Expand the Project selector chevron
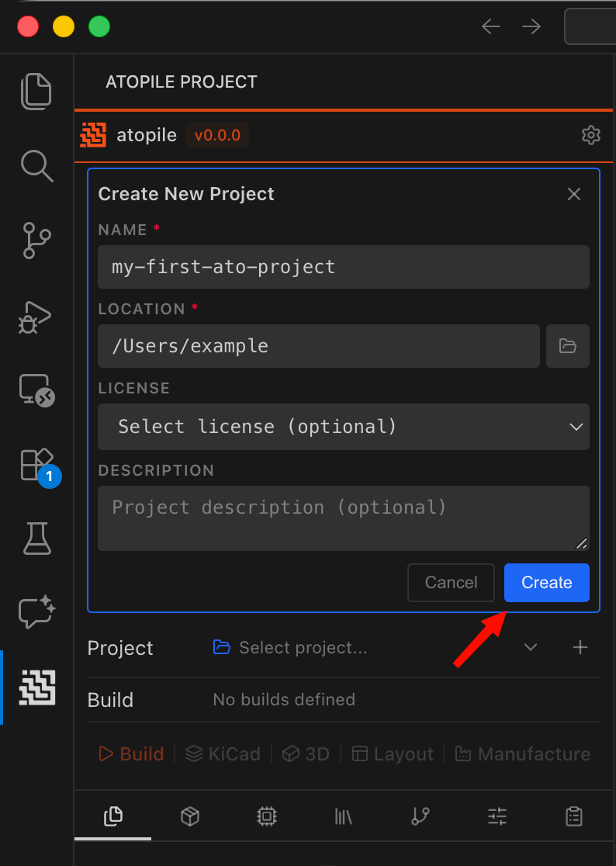 [x=531, y=647]
